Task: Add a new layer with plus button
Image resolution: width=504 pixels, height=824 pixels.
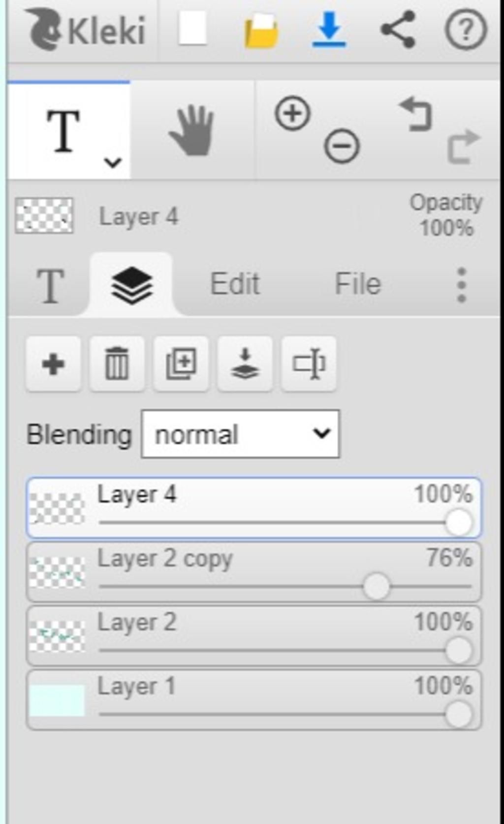Action: click(x=53, y=364)
